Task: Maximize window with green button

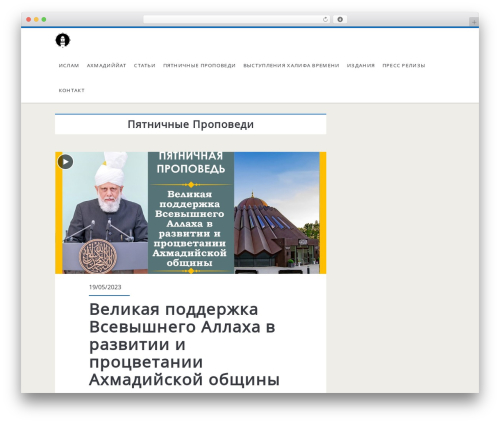Action: [44, 19]
